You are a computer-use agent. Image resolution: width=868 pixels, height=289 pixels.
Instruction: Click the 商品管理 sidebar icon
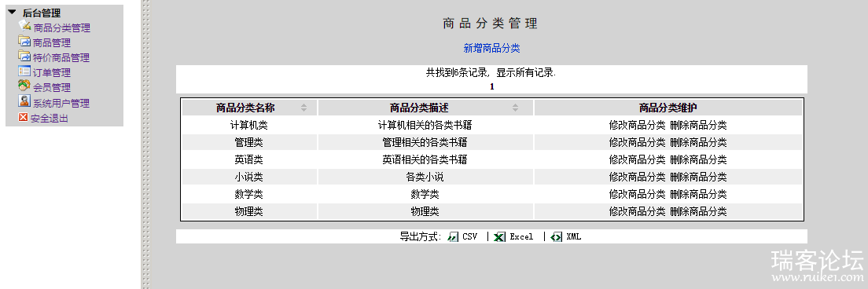[x=24, y=41]
